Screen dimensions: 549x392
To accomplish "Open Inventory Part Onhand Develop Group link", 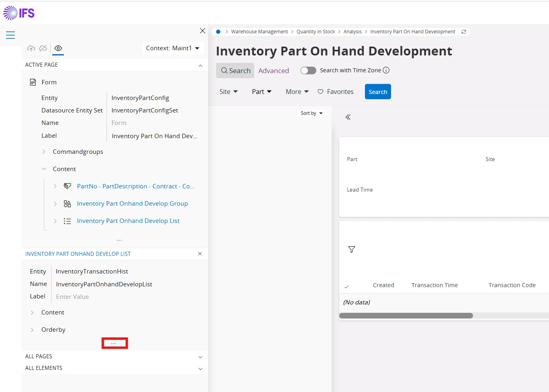I will [x=132, y=204].
